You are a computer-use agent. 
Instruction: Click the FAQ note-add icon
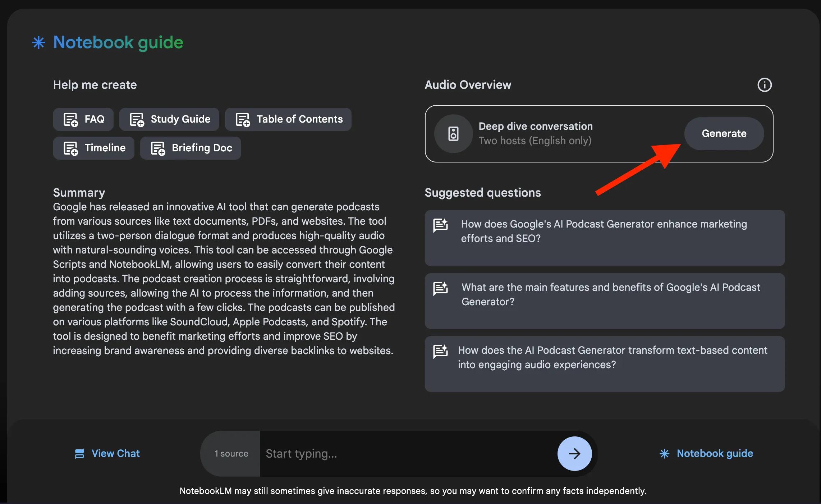(71, 119)
